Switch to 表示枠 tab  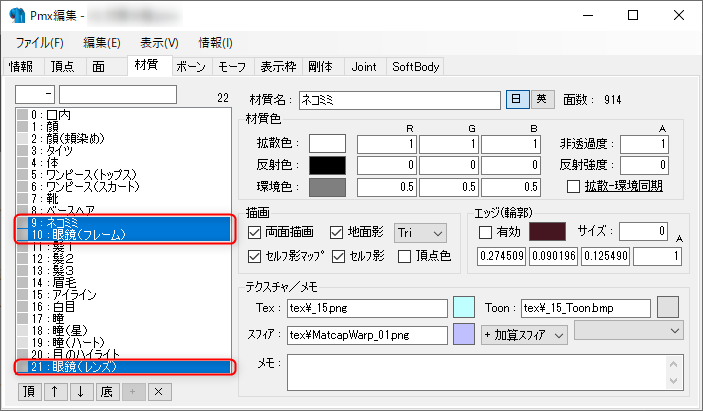tap(278, 67)
